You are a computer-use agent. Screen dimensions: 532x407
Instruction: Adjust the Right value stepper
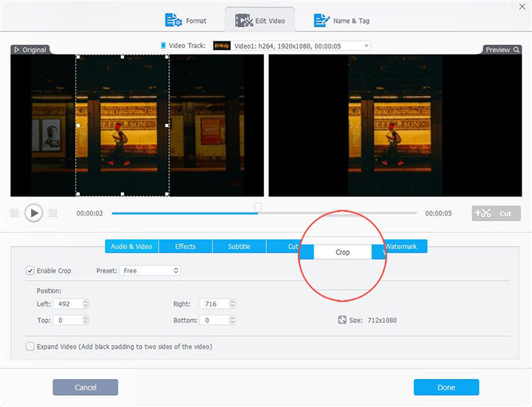point(232,304)
